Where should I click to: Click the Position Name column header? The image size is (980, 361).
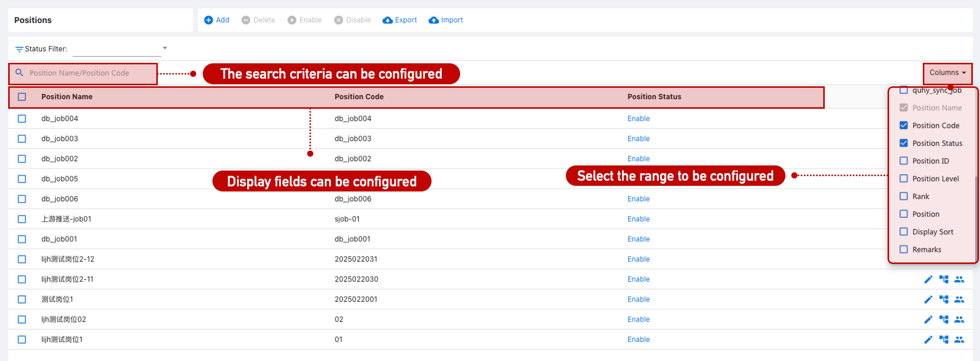67,97
